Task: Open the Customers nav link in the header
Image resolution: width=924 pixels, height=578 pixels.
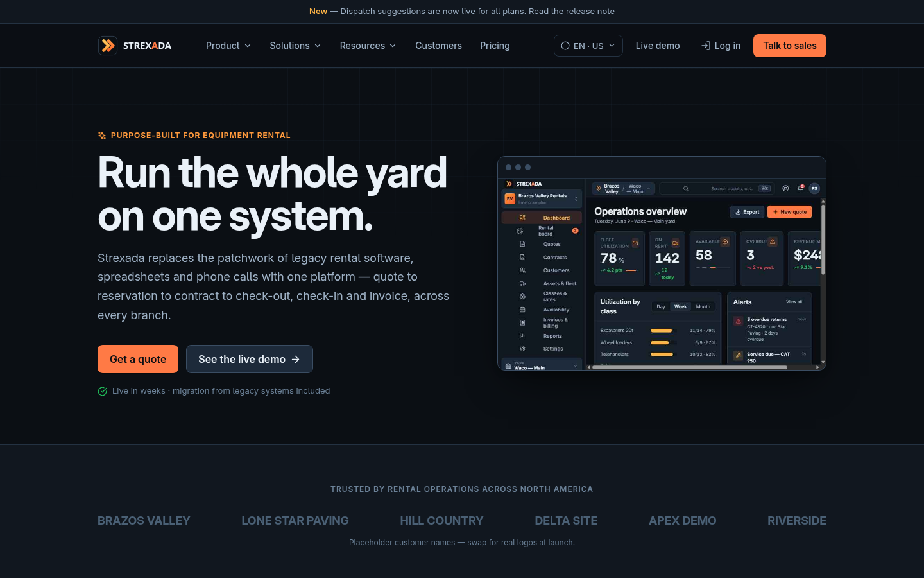Action: point(438,46)
